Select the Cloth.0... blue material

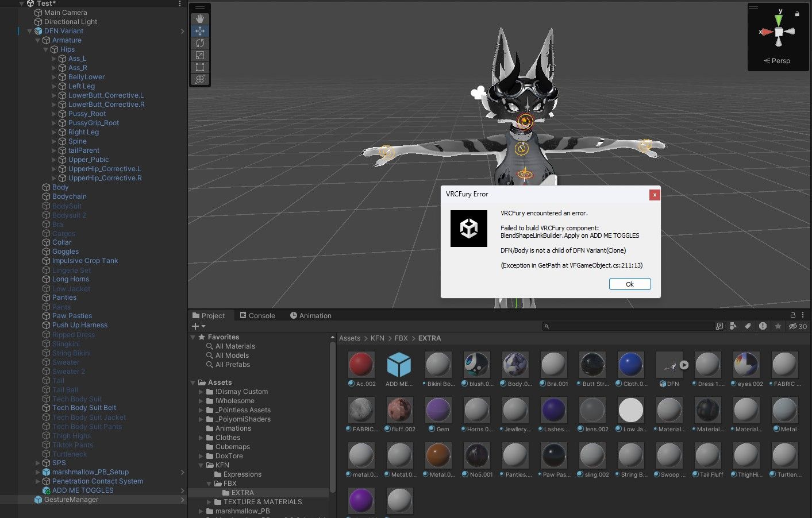click(x=630, y=369)
